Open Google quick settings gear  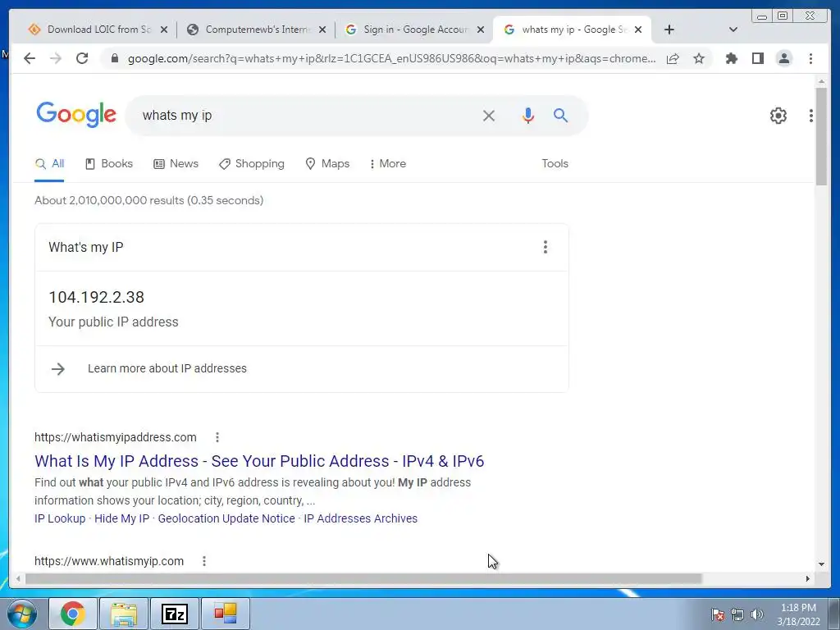[778, 116]
